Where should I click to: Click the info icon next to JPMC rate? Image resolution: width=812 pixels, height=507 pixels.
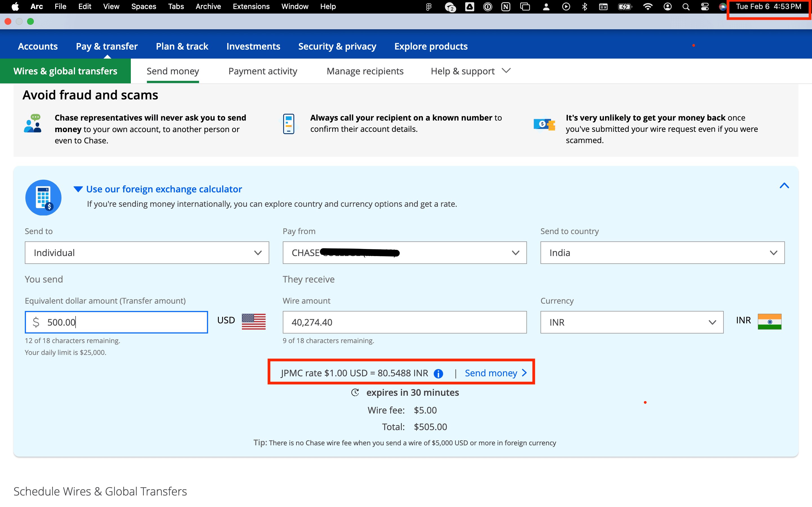(x=439, y=373)
